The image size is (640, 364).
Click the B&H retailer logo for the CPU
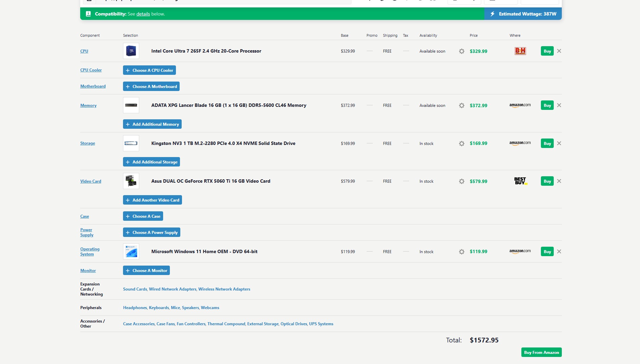(520, 51)
